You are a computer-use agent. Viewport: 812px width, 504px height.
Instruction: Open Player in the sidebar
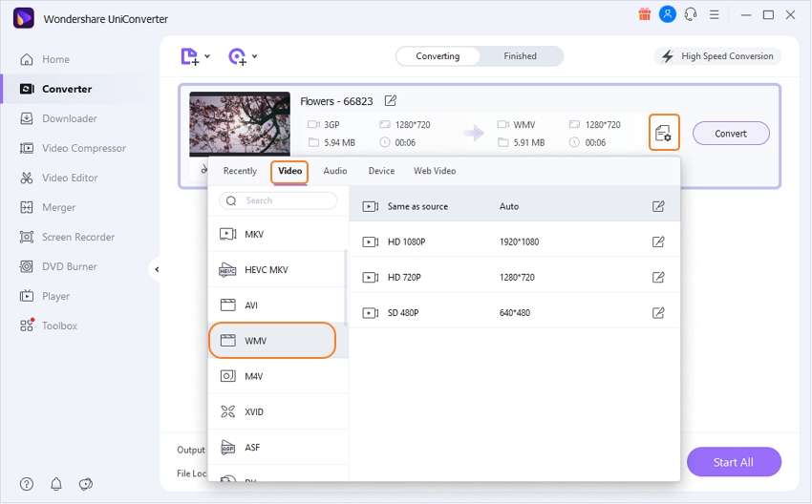45,296
